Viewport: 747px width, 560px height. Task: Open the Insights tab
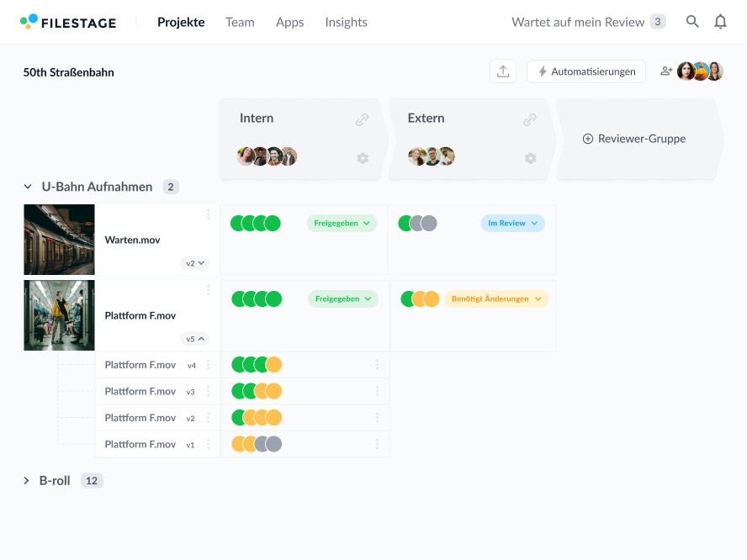(x=346, y=22)
